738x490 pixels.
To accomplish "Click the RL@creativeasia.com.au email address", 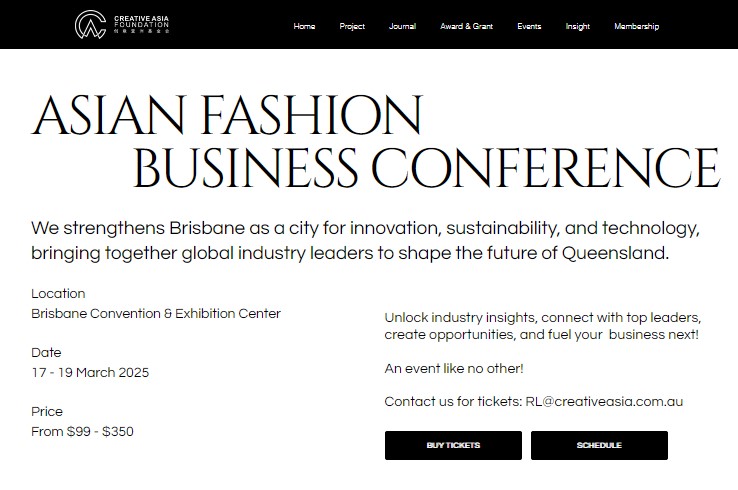I will click(604, 402).
